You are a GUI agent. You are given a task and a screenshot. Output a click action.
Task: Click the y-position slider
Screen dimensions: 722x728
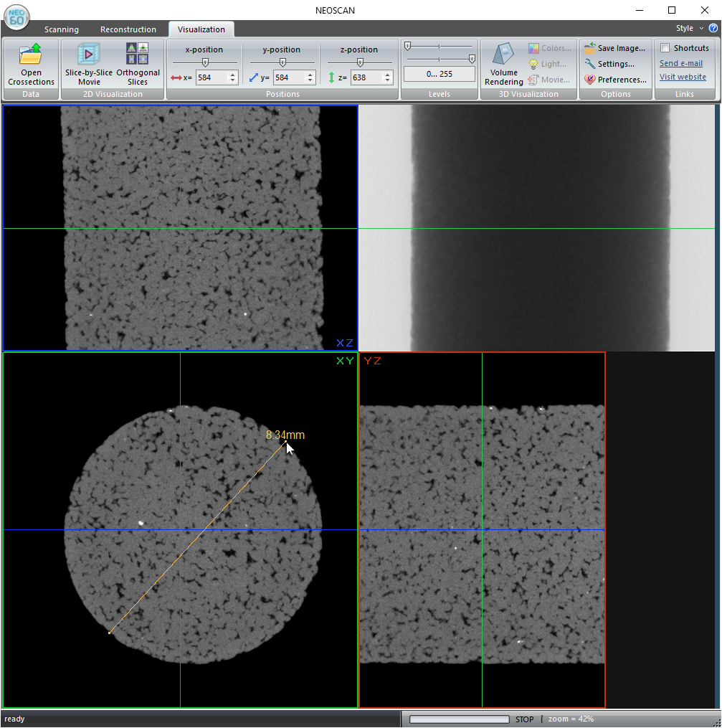tap(282, 62)
